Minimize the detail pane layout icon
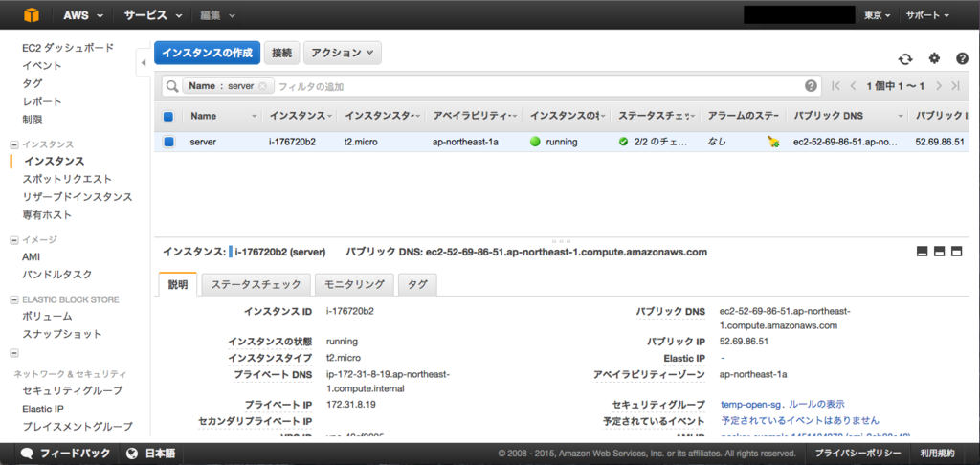Image resolution: width=980 pixels, height=465 pixels. (x=922, y=252)
